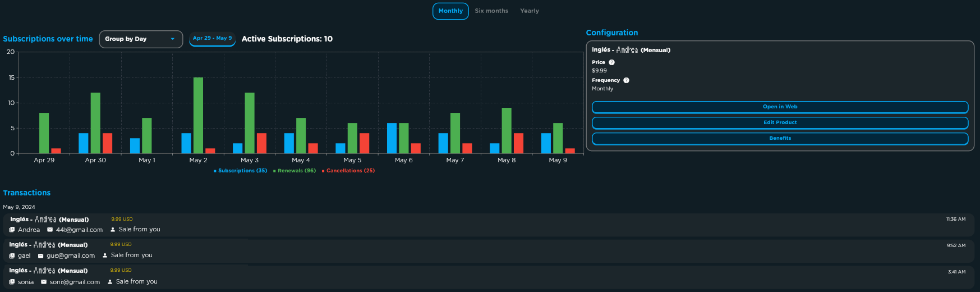Switch to the Six months tab
The image size is (980, 292).
pyautogui.click(x=491, y=11)
